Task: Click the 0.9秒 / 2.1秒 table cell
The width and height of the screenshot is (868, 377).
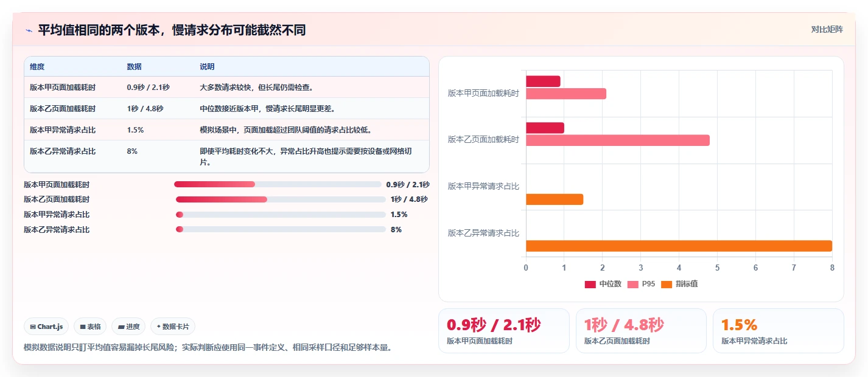Action: click(148, 88)
